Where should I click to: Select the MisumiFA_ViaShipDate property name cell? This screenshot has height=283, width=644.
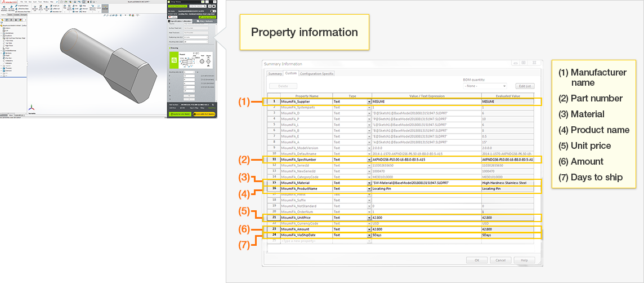pos(306,235)
